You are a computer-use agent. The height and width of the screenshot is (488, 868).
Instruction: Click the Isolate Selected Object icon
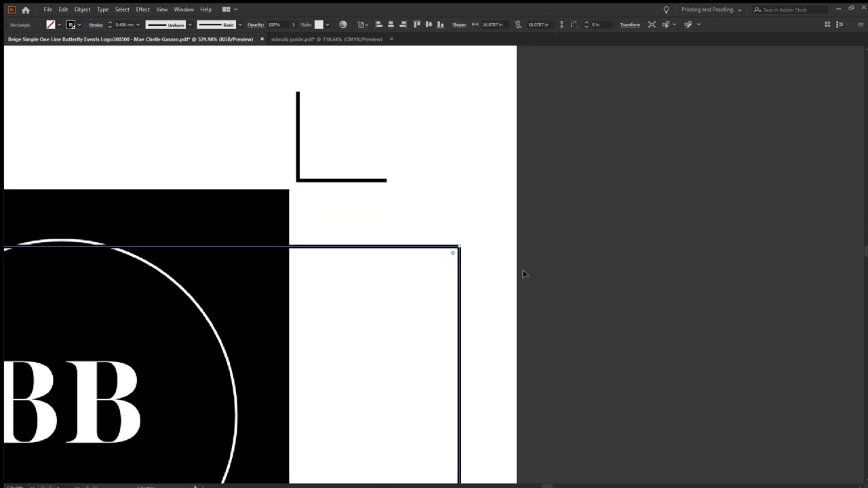652,24
